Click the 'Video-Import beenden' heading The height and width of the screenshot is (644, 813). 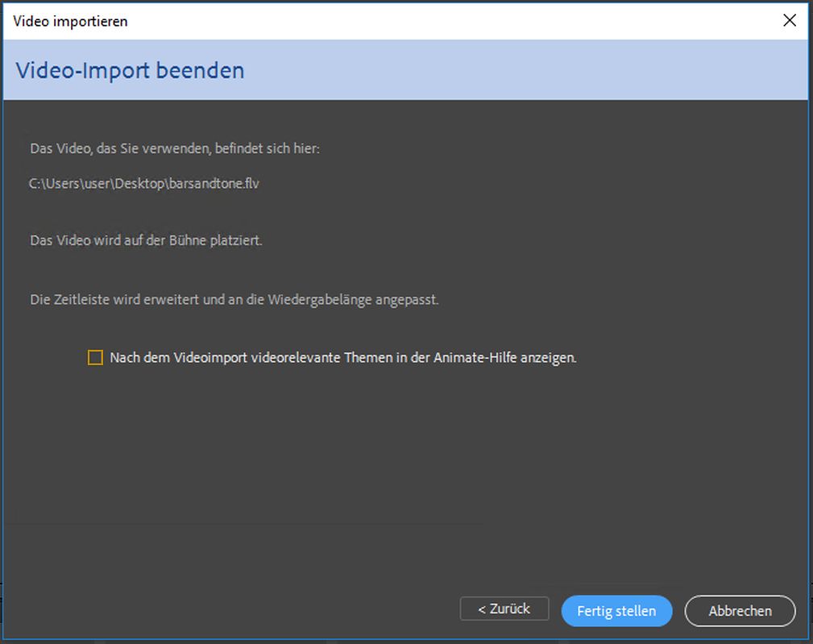(x=129, y=70)
